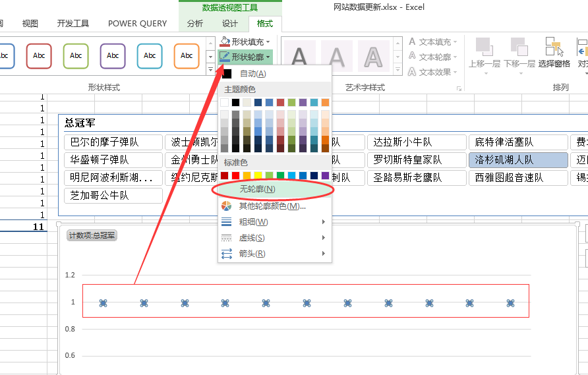Select slicer item 罗切斯特皇家队
588x375 pixels.
417,160
